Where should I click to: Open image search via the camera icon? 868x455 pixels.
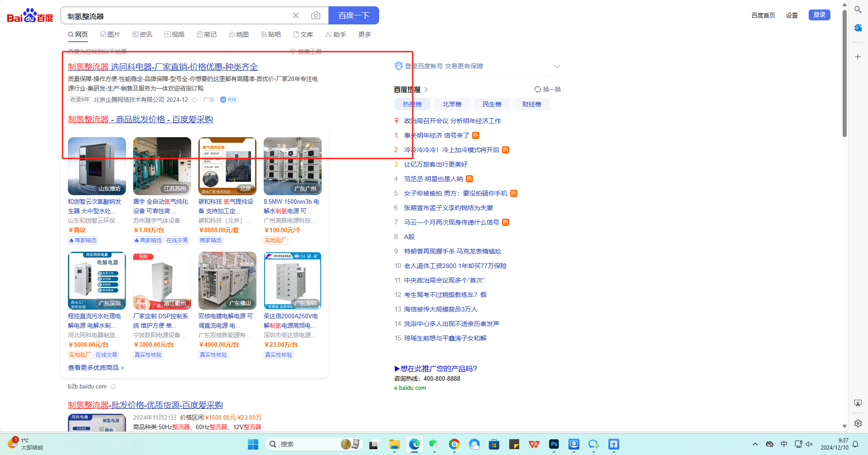tap(316, 15)
